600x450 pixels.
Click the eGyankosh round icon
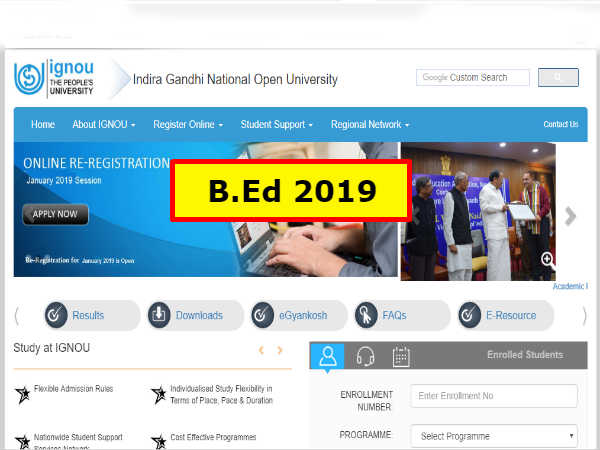263,316
